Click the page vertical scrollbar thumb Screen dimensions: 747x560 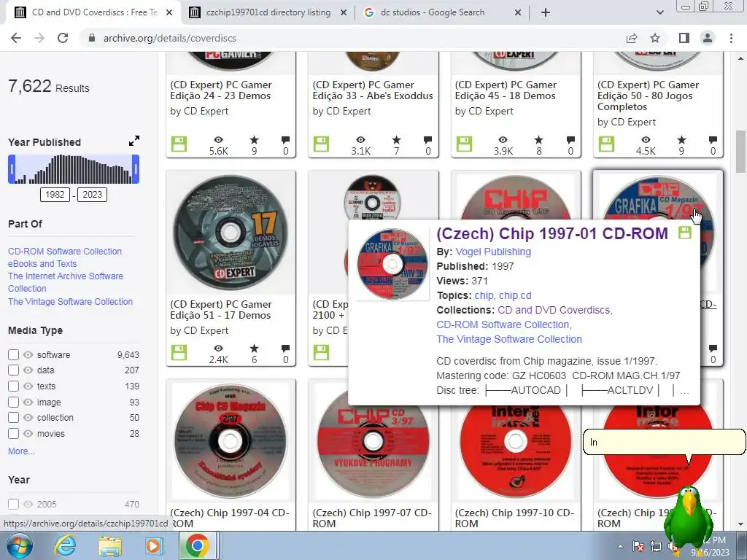click(741, 152)
